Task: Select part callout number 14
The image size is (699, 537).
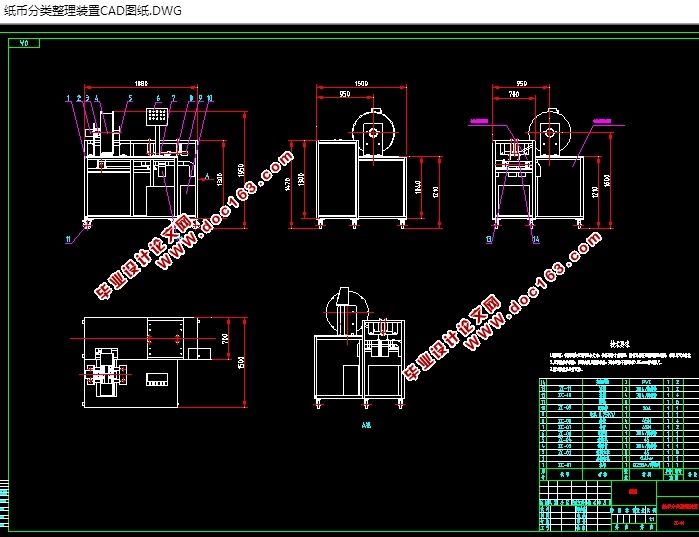Action: [536, 239]
